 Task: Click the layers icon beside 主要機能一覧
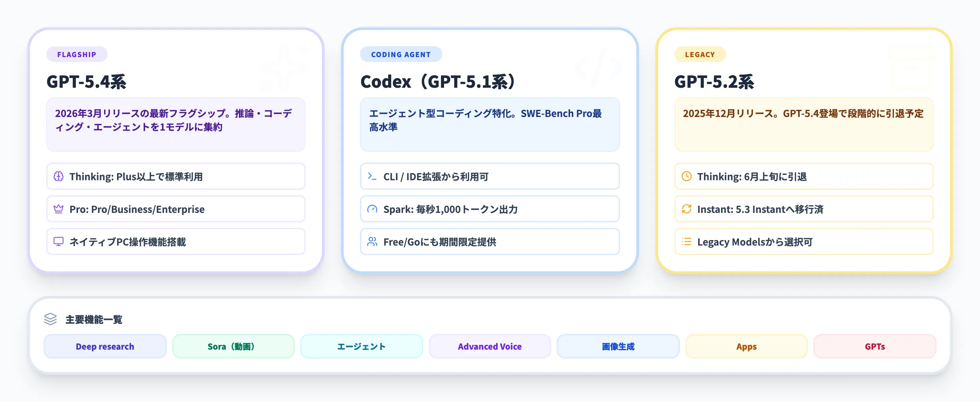tap(50, 320)
